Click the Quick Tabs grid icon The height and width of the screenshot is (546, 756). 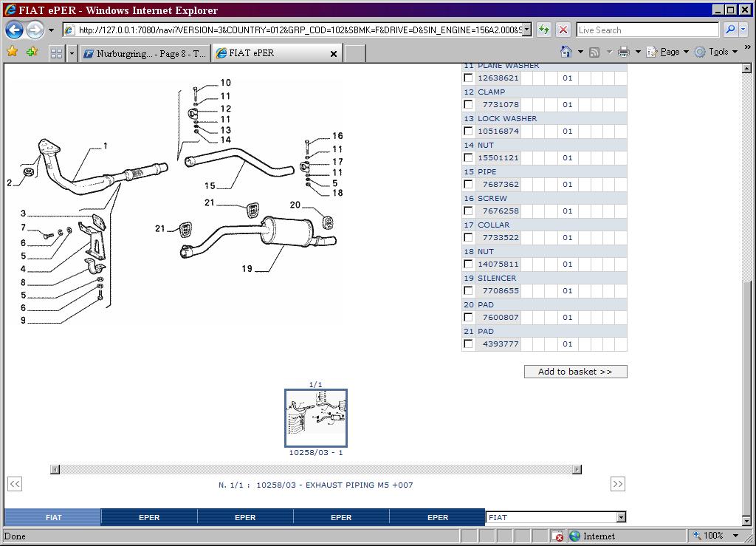tap(56, 53)
